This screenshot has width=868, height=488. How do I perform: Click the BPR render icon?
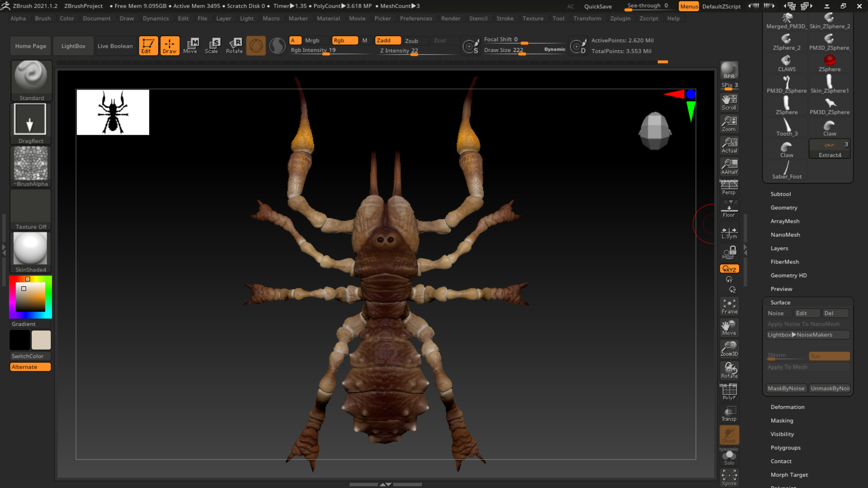click(729, 70)
